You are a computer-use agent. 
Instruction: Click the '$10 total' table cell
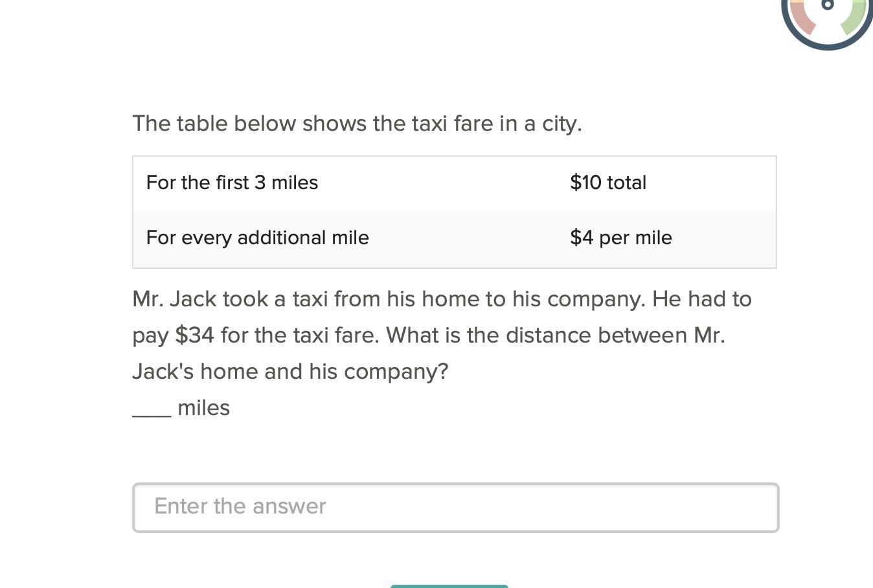click(x=607, y=183)
